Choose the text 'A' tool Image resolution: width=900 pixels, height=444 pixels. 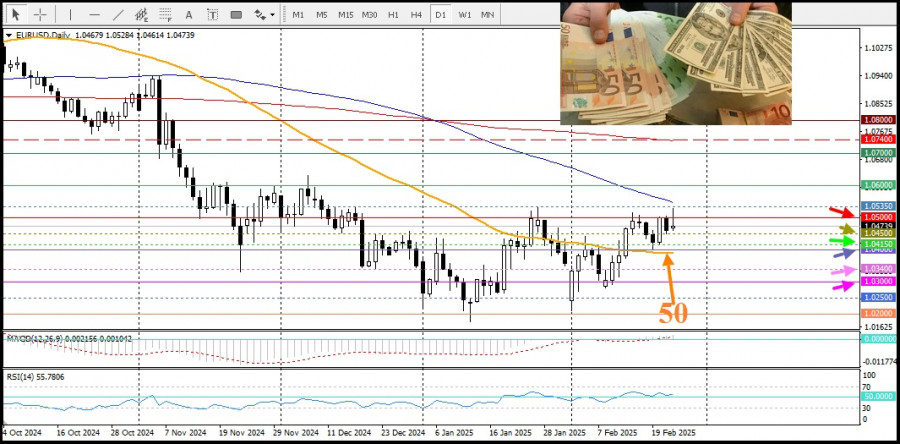[x=189, y=15]
